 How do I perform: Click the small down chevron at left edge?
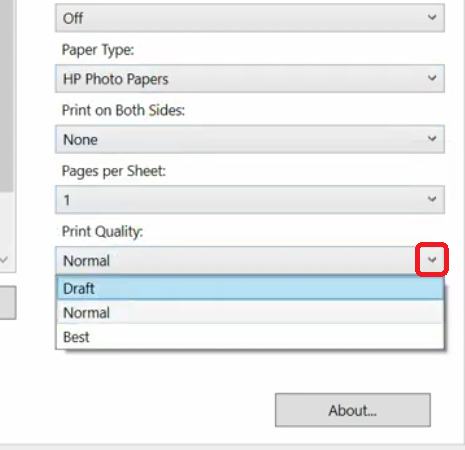(4, 259)
